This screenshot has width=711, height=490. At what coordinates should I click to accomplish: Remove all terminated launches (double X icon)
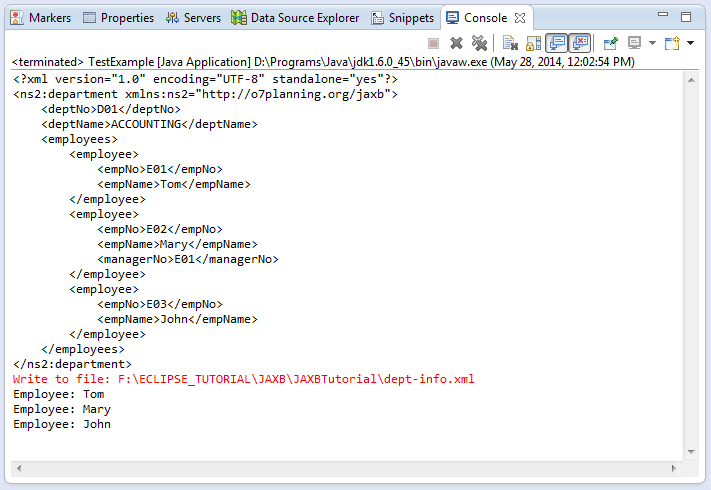pos(479,44)
